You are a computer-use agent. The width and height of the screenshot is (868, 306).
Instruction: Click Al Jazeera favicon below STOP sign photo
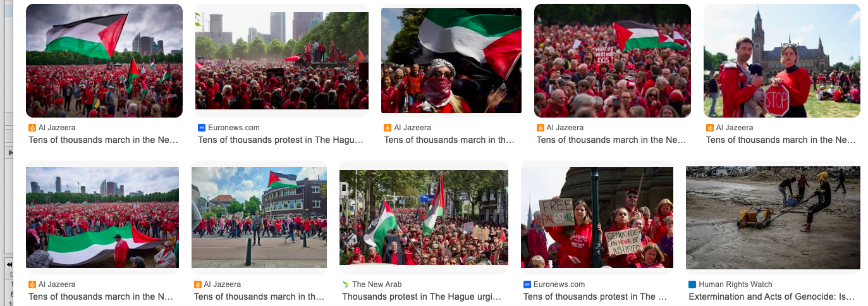[x=710, y=128]
